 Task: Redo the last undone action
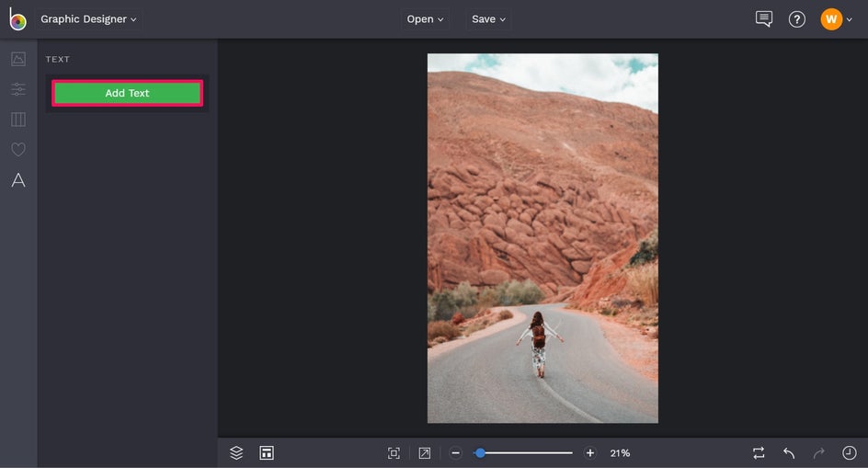[x=818, y=453]
